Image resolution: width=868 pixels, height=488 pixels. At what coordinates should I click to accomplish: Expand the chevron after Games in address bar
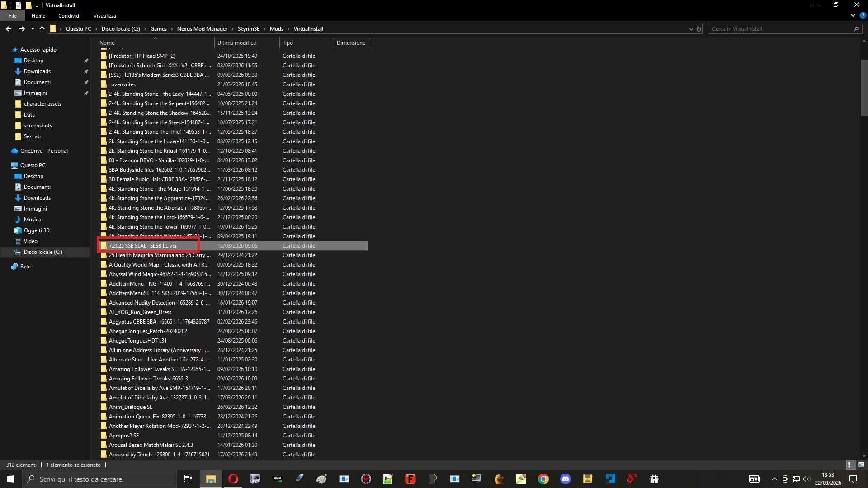coord(172,29)
